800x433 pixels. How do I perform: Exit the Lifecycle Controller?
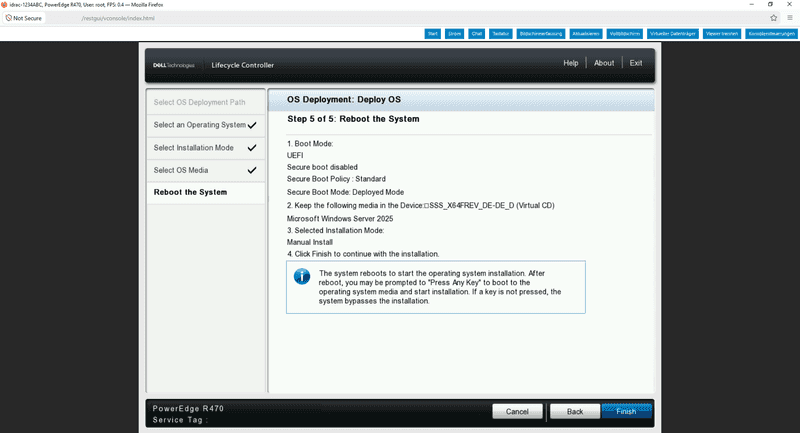636,63
